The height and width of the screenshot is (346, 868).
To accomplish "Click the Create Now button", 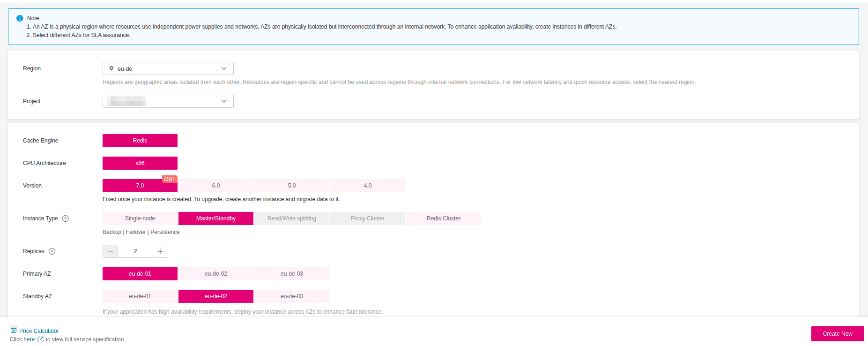I will 837,334.
